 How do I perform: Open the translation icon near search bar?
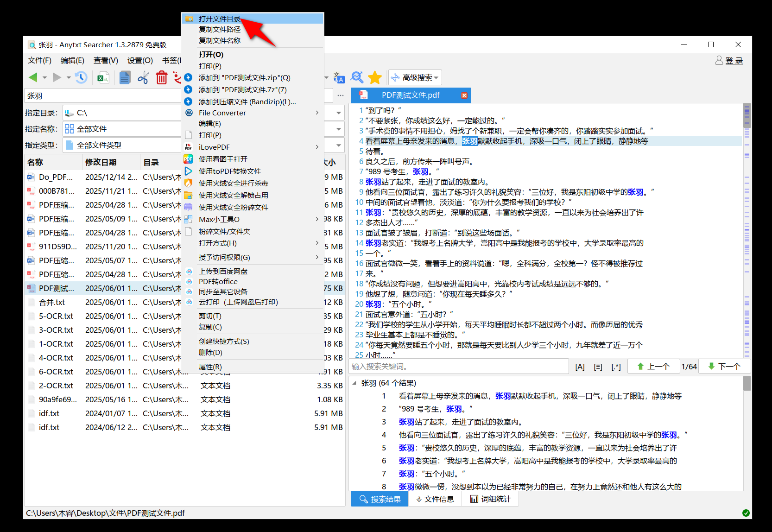339,77
